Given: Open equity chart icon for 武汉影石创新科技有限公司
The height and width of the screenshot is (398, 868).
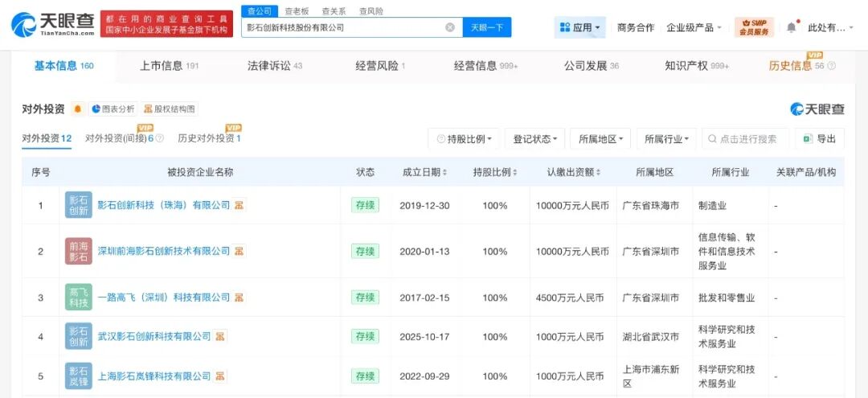Looking at the screenshot, I should click(220, 336).
